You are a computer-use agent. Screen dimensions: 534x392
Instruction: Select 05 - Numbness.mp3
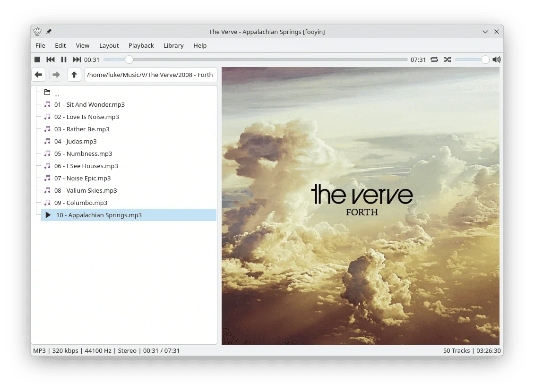(83, 153)
